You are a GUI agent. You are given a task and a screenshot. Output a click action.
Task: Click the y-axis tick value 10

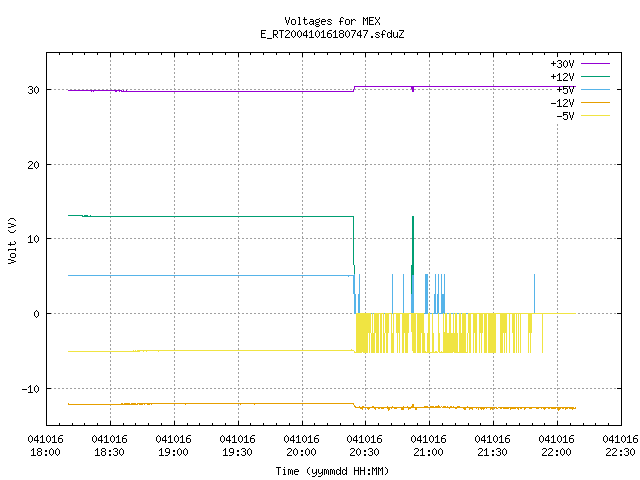pos(33,239)
